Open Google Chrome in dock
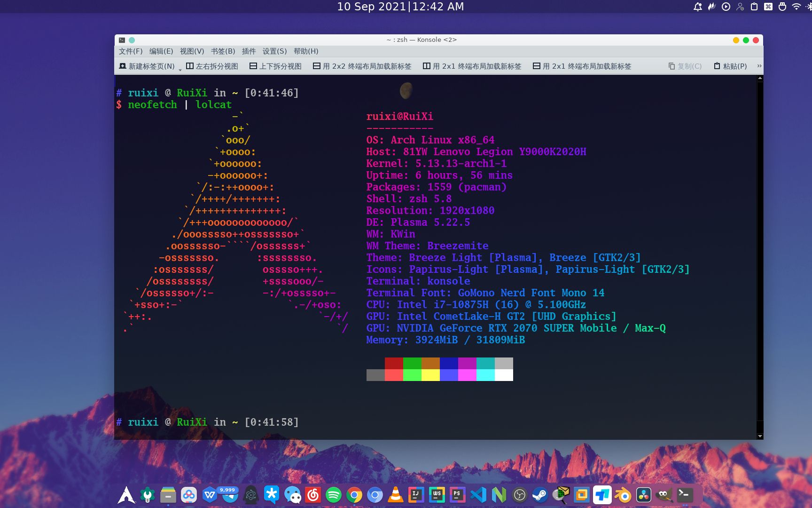812x508 pixels. point(354,495)
